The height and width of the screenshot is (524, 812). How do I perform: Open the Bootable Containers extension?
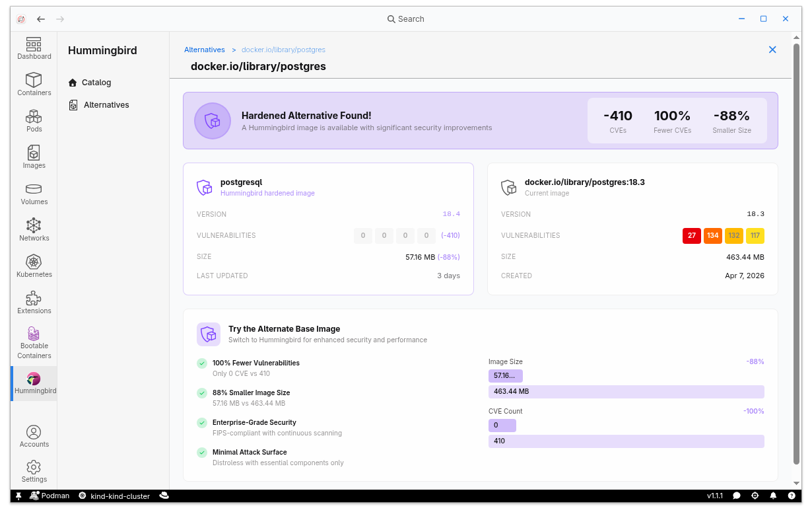point(34,342)
